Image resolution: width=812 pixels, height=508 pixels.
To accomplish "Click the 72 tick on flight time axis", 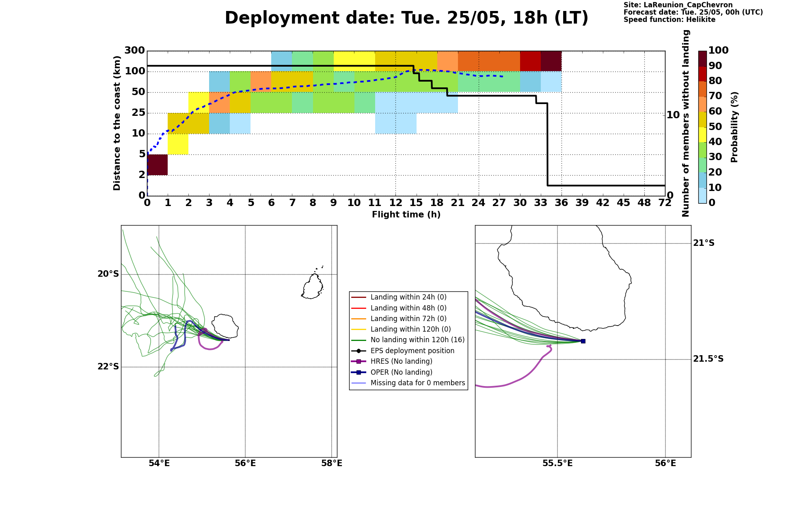I will pos(665,202).
